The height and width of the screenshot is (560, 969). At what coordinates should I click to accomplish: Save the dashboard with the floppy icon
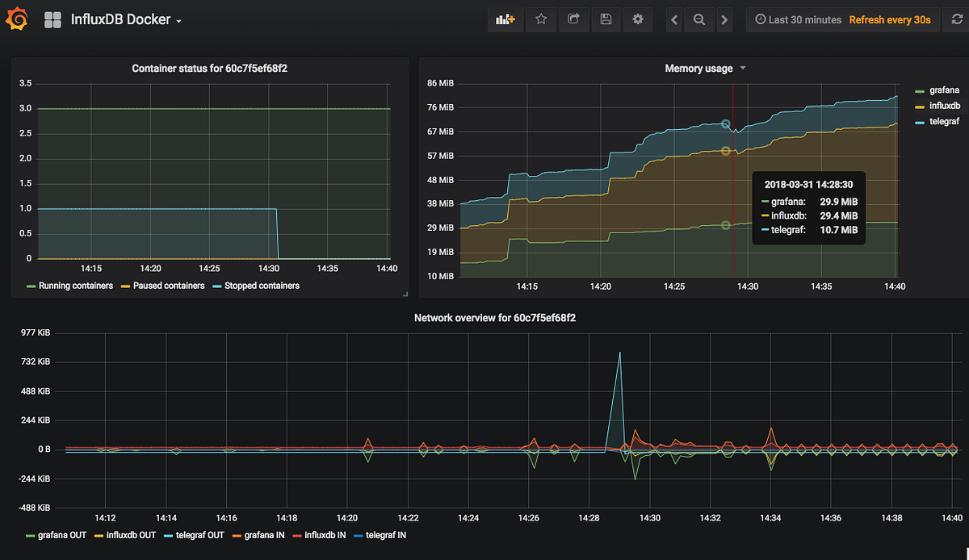[606, 19]
